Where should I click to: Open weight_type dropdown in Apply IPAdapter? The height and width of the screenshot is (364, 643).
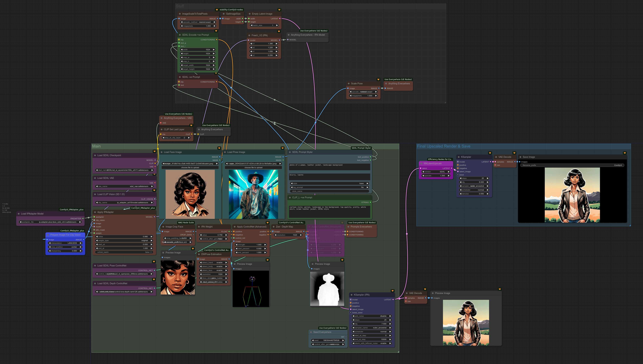point(124,240)
